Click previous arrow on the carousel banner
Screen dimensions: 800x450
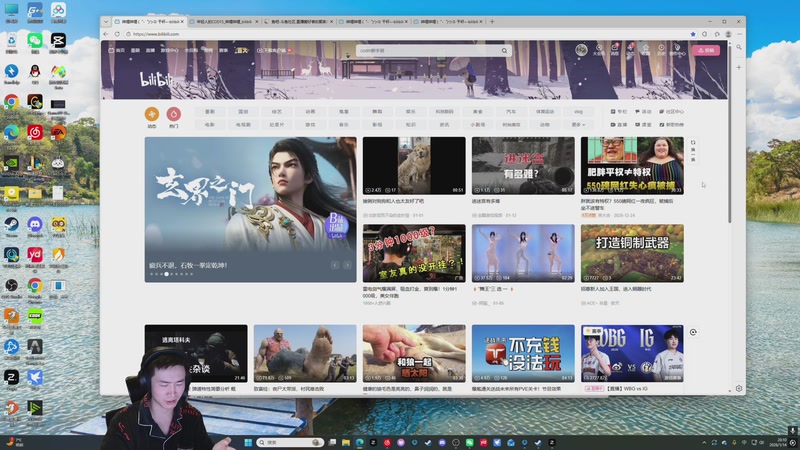[x=335, y=265]
